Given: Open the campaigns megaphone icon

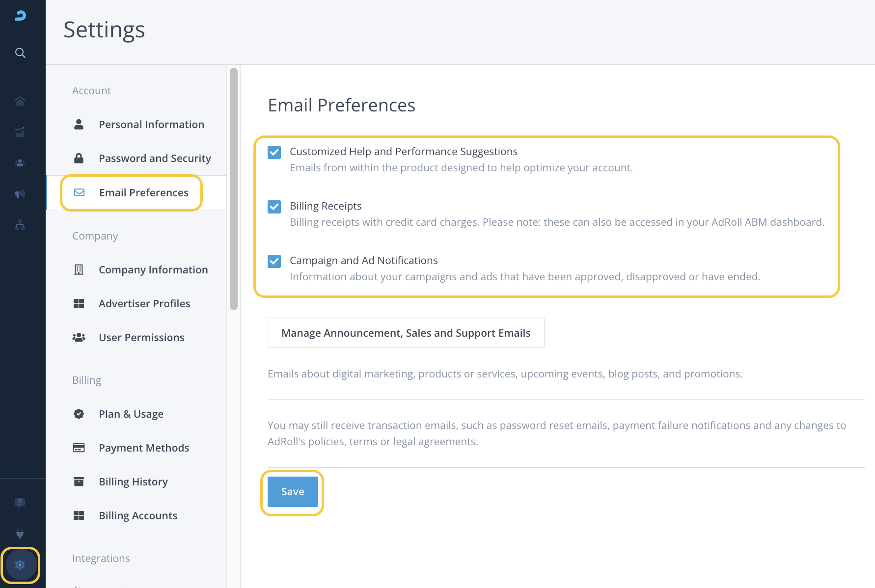Looking at the screenshot, I should (20, 194).
